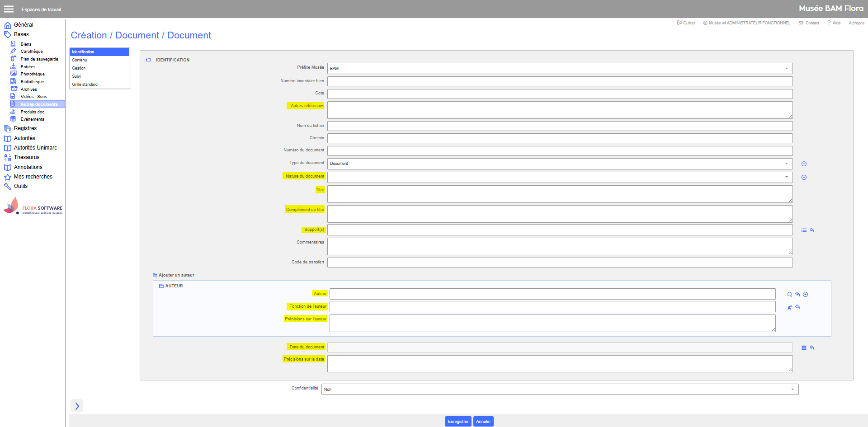868x427 pixels.
Task: Click the calendar icon for Date du document
Action: (x=804, y=348)
